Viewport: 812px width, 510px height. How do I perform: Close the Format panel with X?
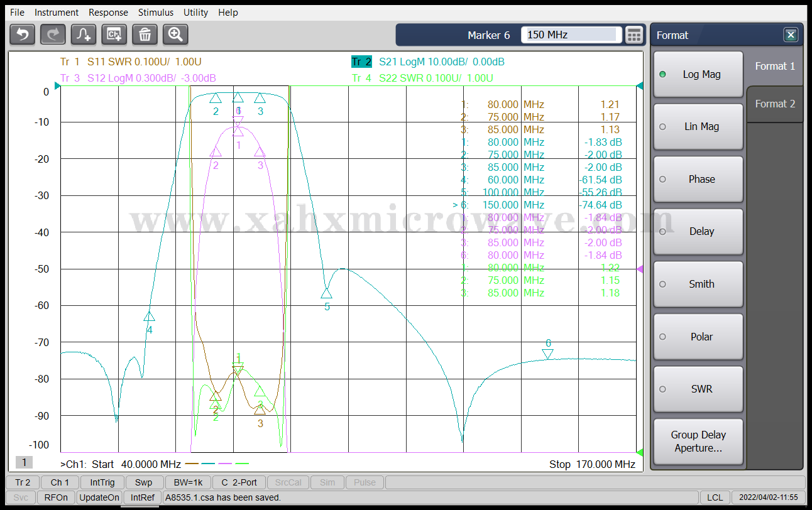pos(791,35)
